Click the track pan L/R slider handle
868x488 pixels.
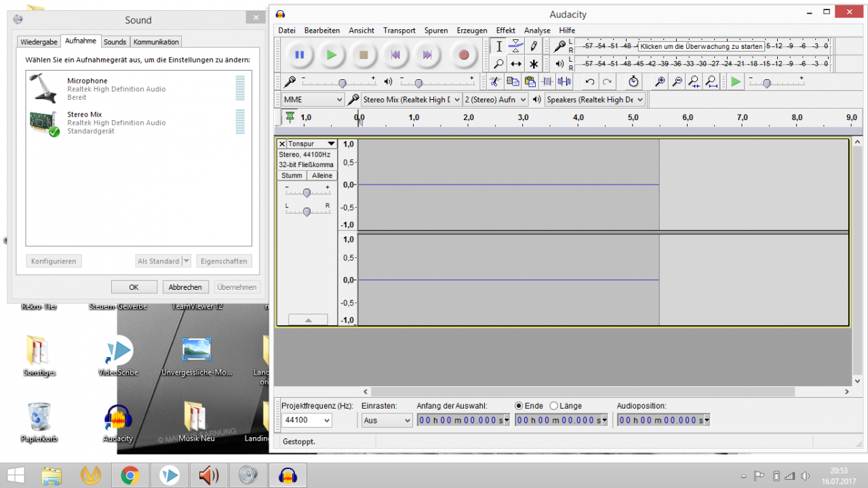point(307,212)
